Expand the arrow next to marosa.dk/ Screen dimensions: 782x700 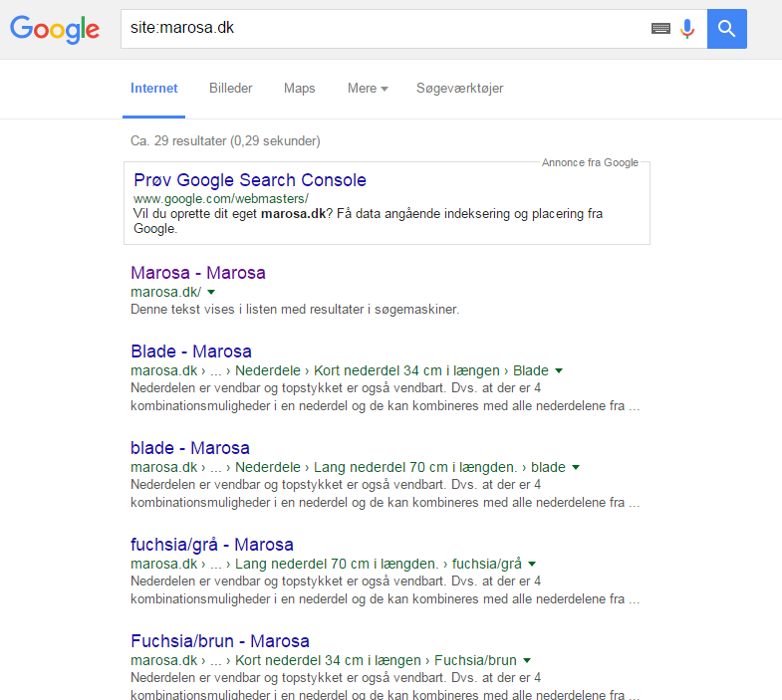coord(211,292)
